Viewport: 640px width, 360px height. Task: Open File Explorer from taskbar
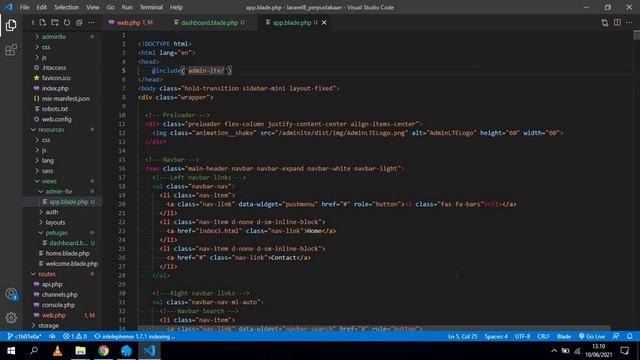coord(80,351)
